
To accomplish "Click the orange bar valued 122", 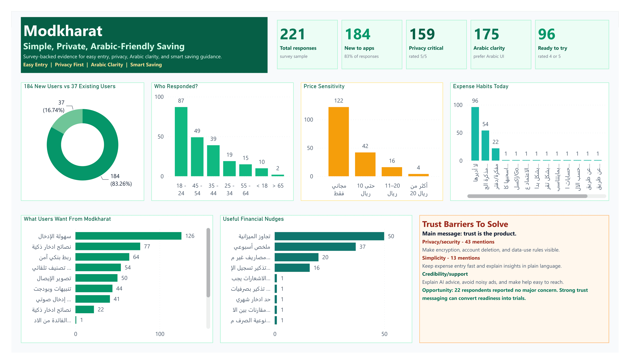I will [x=339, y=142].
